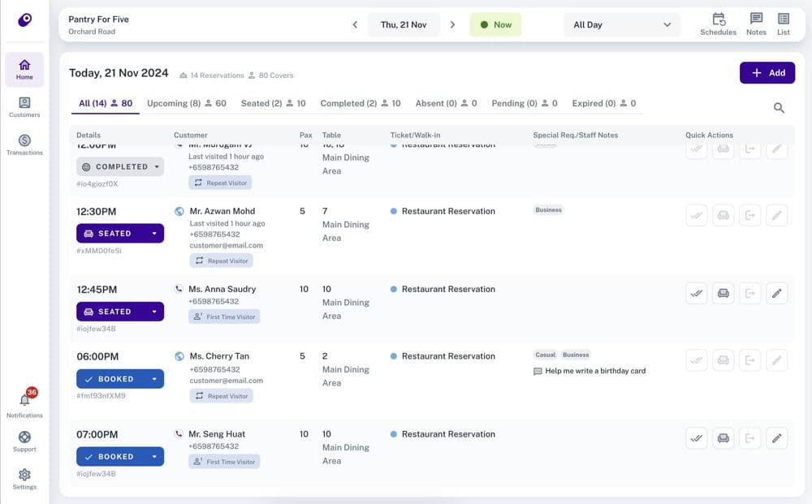The height and width of the screenshot is (504, 812).
Task: Select the next day arrow beside Thu, 21 Nov
Action: 452,24
